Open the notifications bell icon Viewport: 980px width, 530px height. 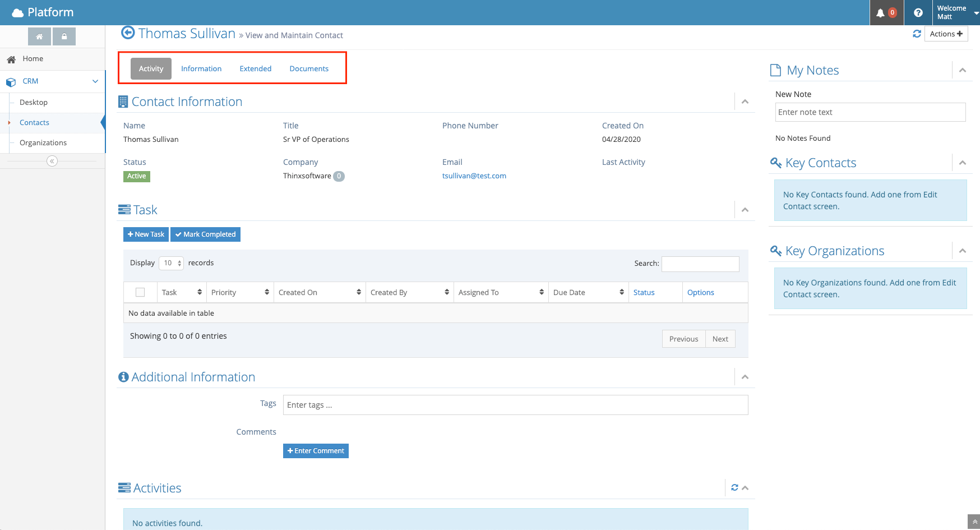point(881,13)
